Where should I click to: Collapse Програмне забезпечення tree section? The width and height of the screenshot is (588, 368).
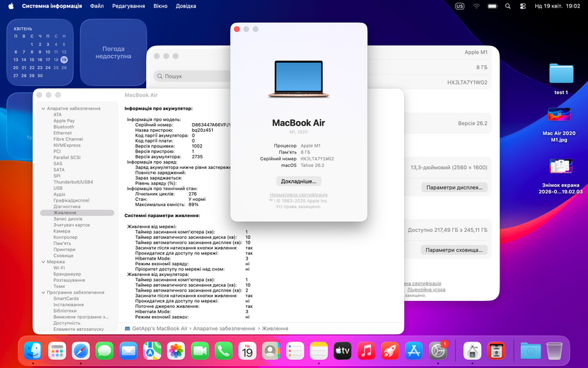coord(43,292)
